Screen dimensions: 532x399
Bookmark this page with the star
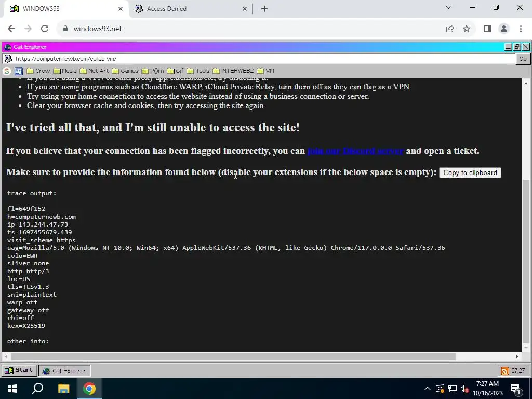(x=467, y=29)
